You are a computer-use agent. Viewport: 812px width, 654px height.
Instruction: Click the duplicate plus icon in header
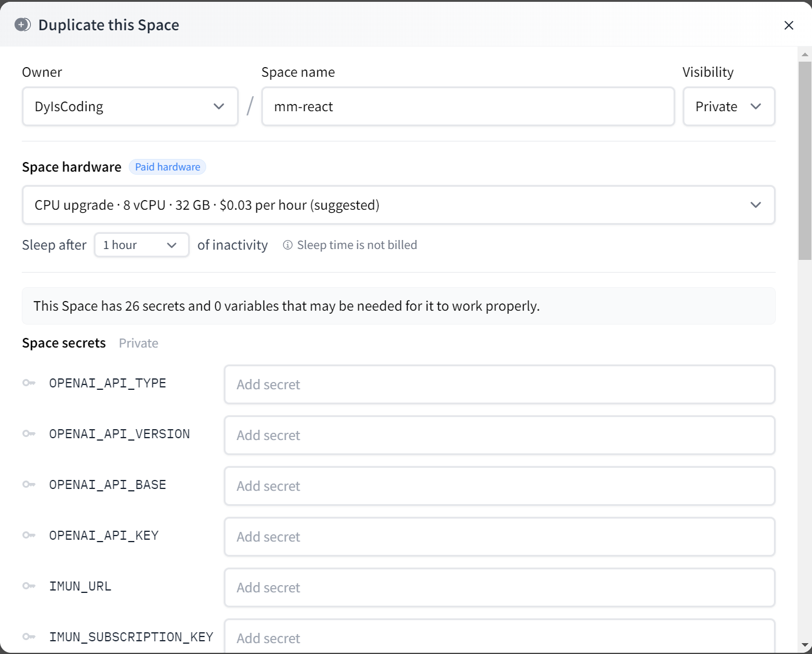(22, 25)
